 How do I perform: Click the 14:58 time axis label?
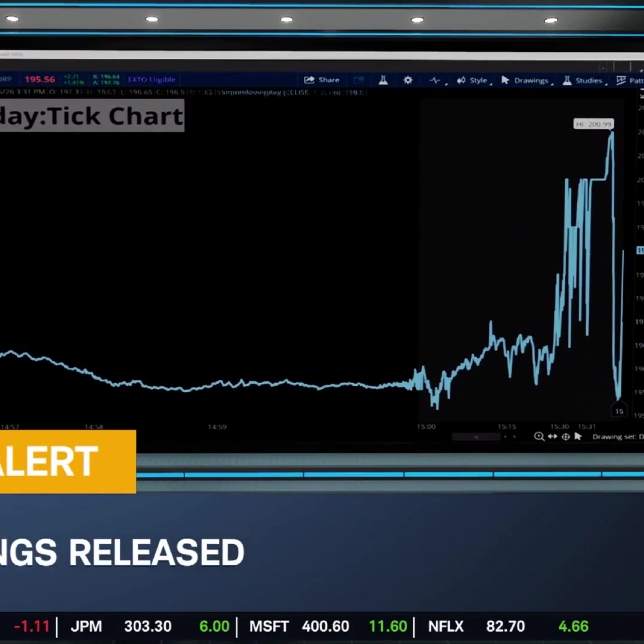point(94,427)
